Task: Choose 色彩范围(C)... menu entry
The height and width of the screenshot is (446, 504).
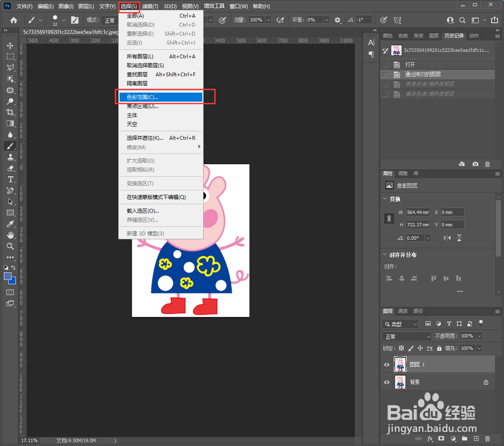Action: click(161, 97)
